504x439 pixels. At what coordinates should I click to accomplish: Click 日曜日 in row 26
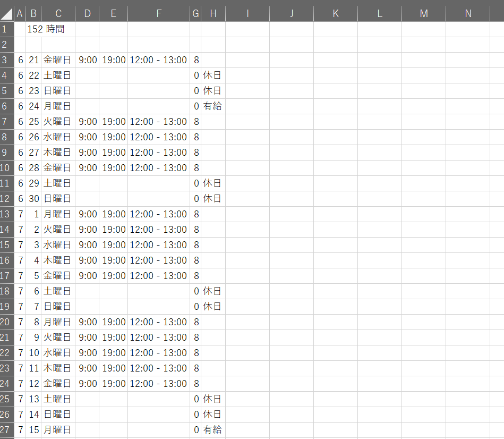(x=57, y=415)
